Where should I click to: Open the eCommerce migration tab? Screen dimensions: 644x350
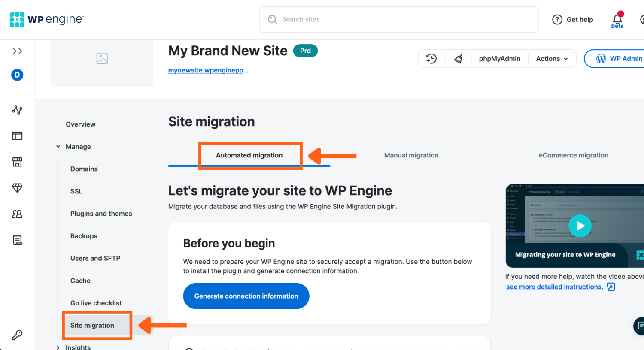(573, 155)
